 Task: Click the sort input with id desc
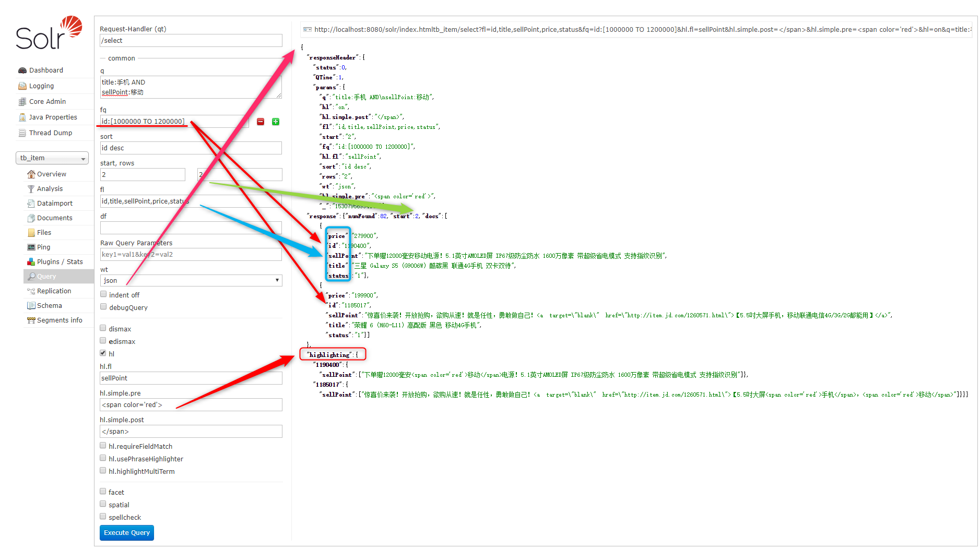pyautogui.click(x=191, y=148)
